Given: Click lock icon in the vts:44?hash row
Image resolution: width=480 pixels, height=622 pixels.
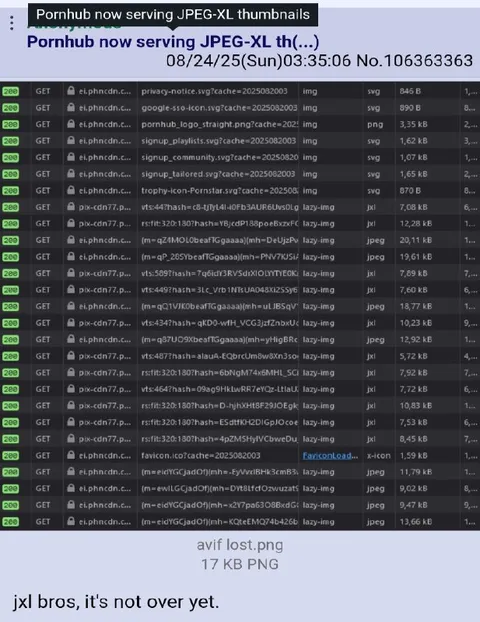Looking at the screenshot, I should click(x=71, y=207).
